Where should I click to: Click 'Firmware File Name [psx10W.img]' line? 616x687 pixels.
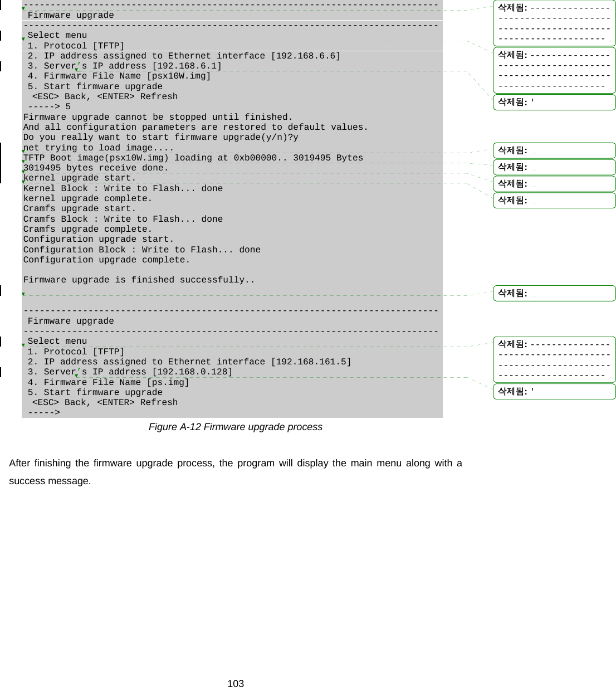click(119, 76)
